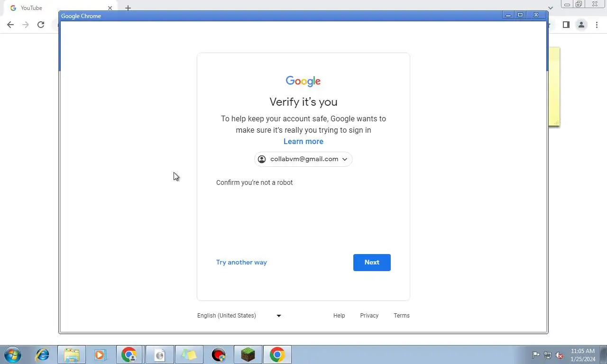Click the 'Confirm you're not a robot' text
The image size is (607, 364).
tap(255, 182)
